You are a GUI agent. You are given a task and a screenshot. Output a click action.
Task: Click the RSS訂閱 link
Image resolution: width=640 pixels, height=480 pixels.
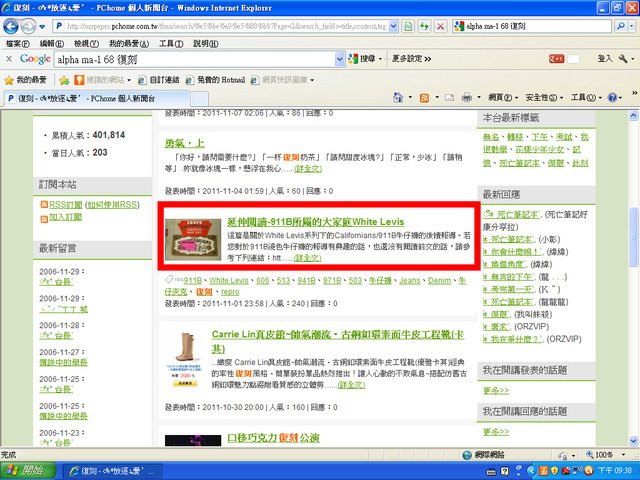coord(66,204)
